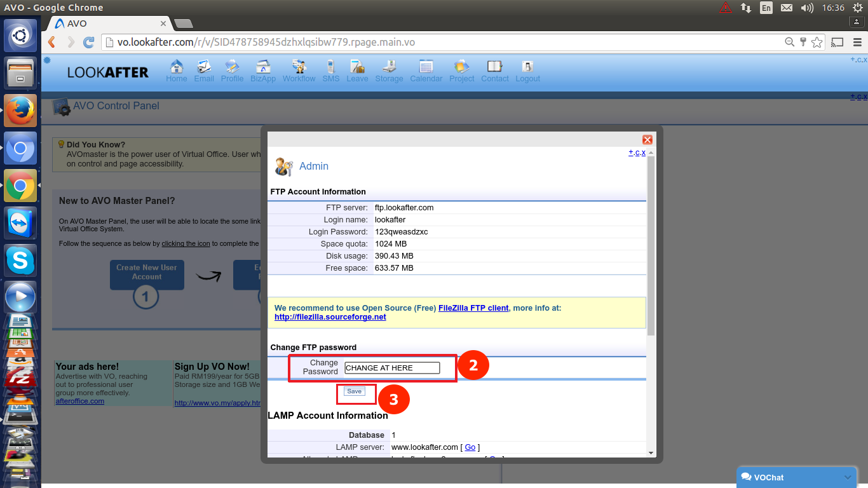Click inside the Change Password field
Viewport: 868px width, 488px height.
[392, 368]
